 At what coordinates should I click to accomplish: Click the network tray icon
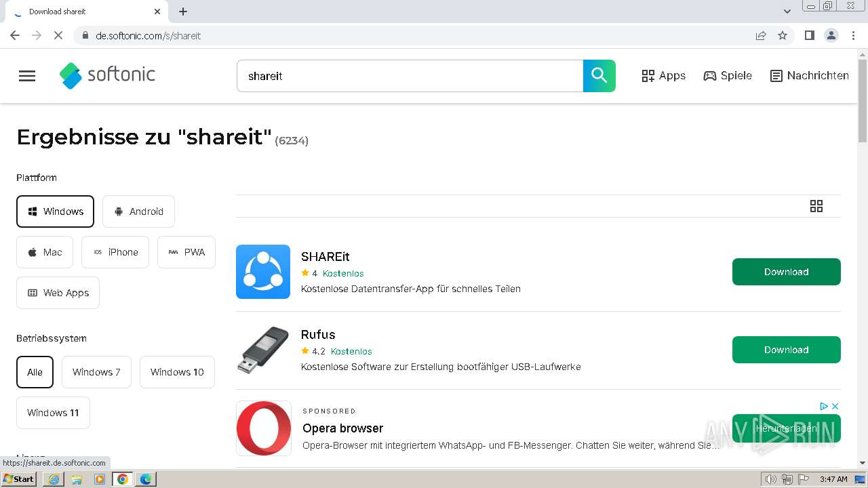coord(787,479)
